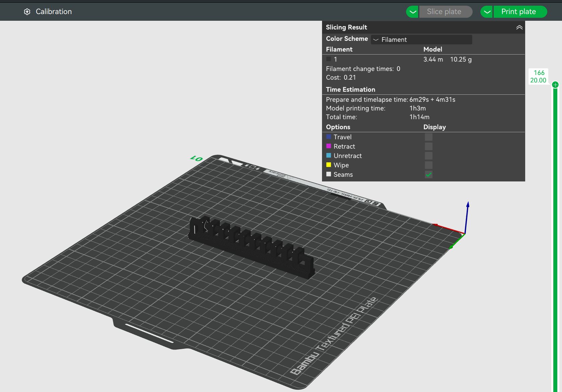This screenshot has height=392, width=562.
Task: Enable the Wipe display checkbox
Action: tap(428, 165)
